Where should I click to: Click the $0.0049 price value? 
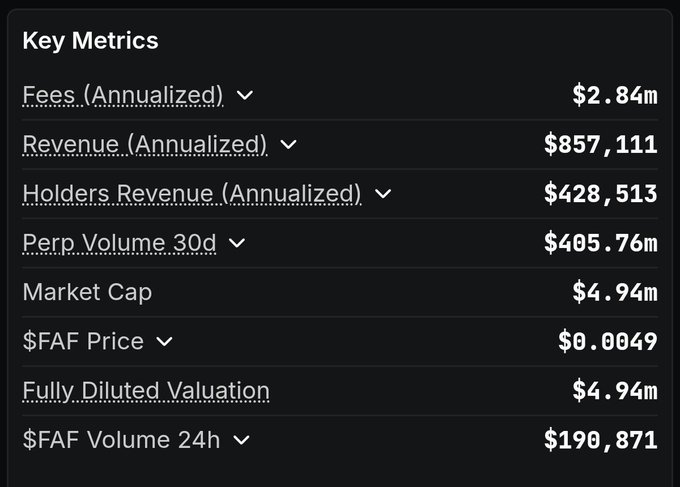coord(607,341)
